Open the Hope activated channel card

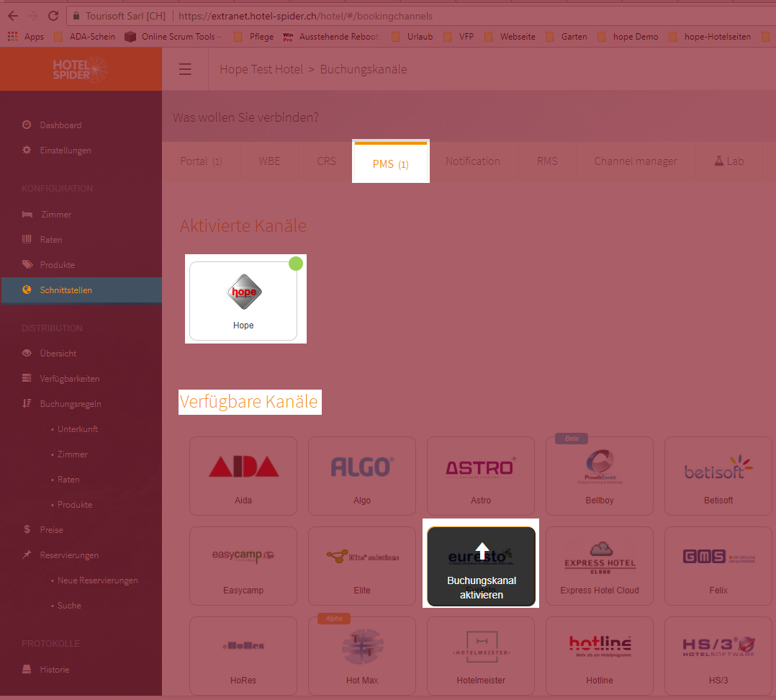click(x=243, y=301)
